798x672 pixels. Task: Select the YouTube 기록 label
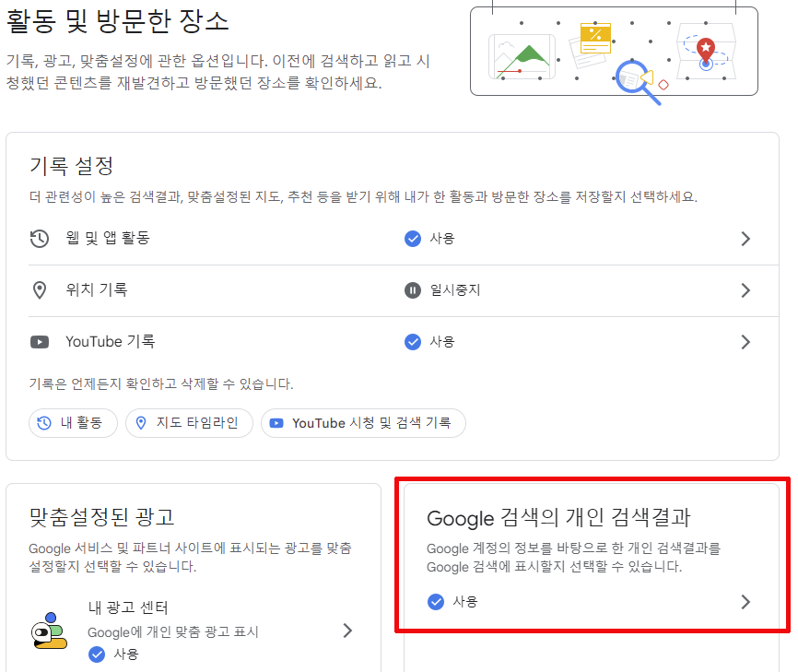tap(110, 341)
